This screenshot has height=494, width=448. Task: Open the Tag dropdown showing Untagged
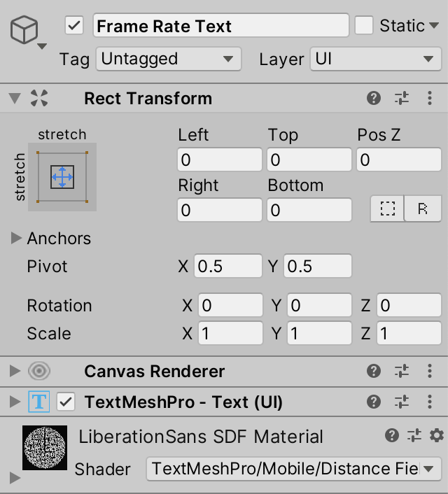(x=168, y=59)
